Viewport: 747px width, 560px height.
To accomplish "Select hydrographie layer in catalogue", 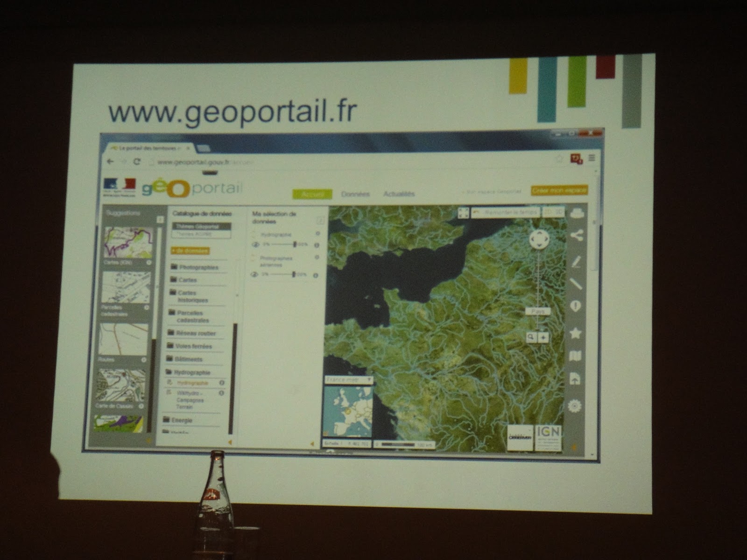I will [192, 383].
